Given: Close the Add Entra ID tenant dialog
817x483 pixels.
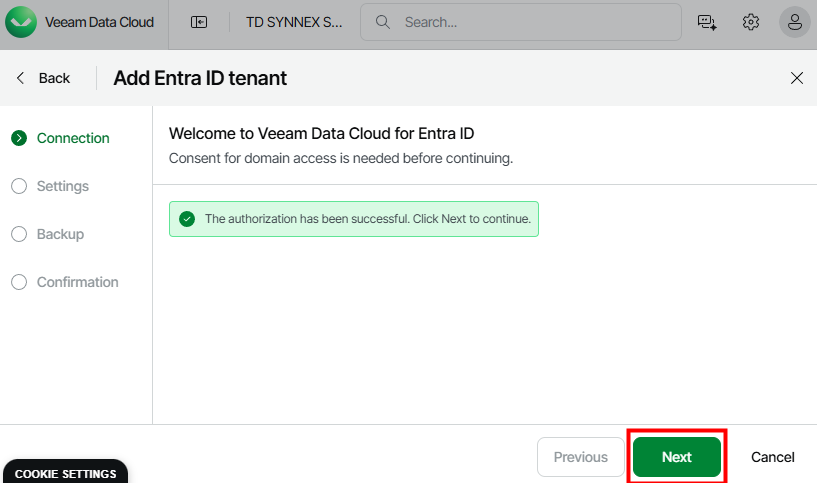Looking at the screenshot, I should 797,78.
